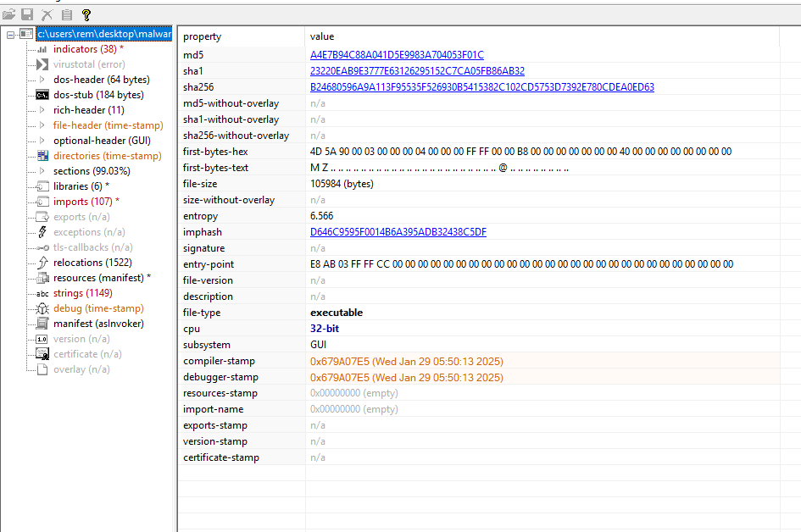Image resolution: width=801 pixels, height=532 pixels.
Task: Open debug (time-stamp) entry
Action: [x=98, y=308]
